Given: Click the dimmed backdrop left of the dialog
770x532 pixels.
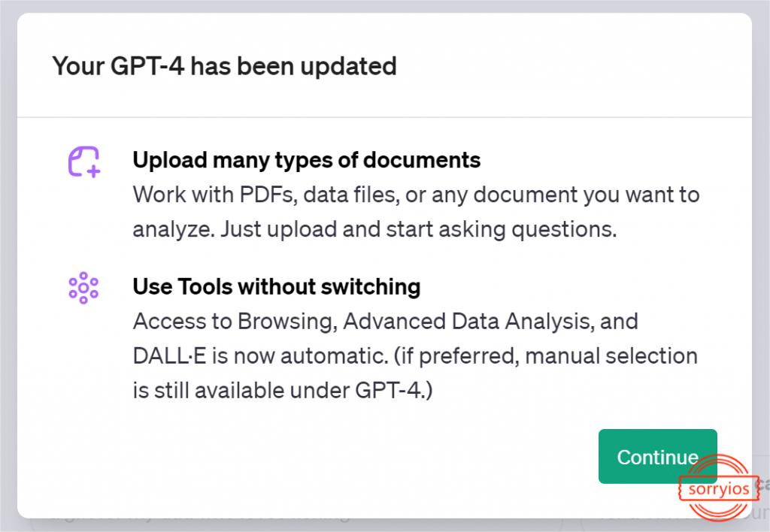Looking at the screenshot, I should [x=8, y=263].
